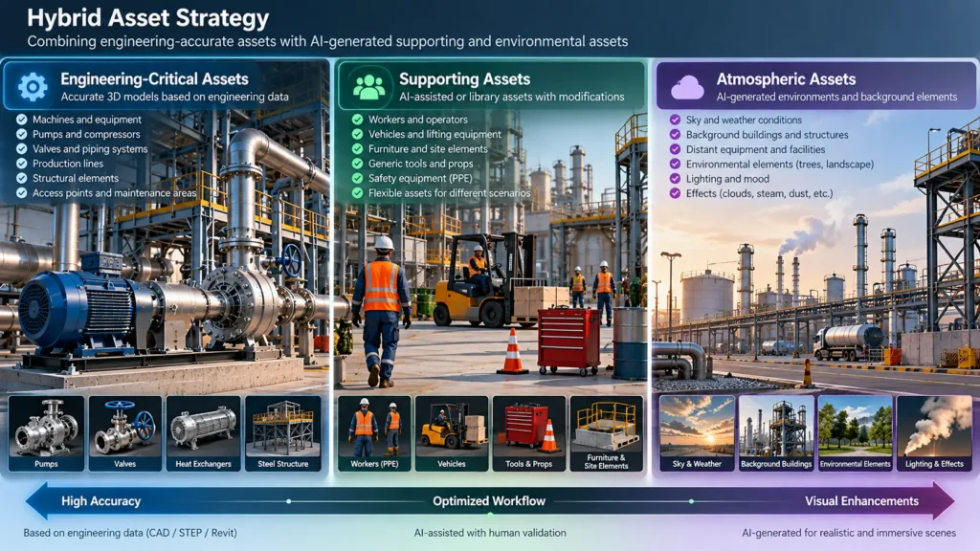Select the Valves thumbnail
The image size is (980, 551).
click(x=125, y=433)
